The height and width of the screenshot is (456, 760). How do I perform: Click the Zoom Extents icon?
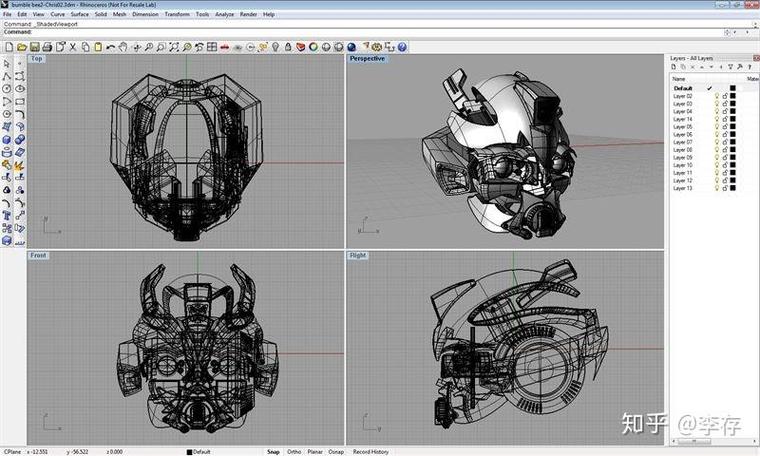pyautogui.click(x=174, y=47)
